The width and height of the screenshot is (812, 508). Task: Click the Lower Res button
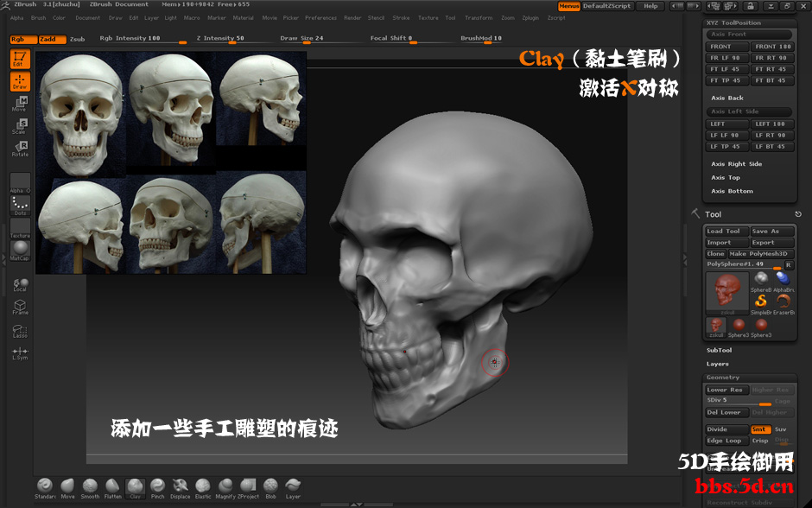[726, 390]
